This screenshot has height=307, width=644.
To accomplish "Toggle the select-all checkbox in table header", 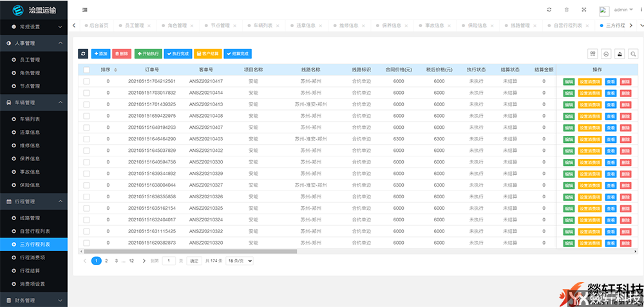I will coord(86,70).
